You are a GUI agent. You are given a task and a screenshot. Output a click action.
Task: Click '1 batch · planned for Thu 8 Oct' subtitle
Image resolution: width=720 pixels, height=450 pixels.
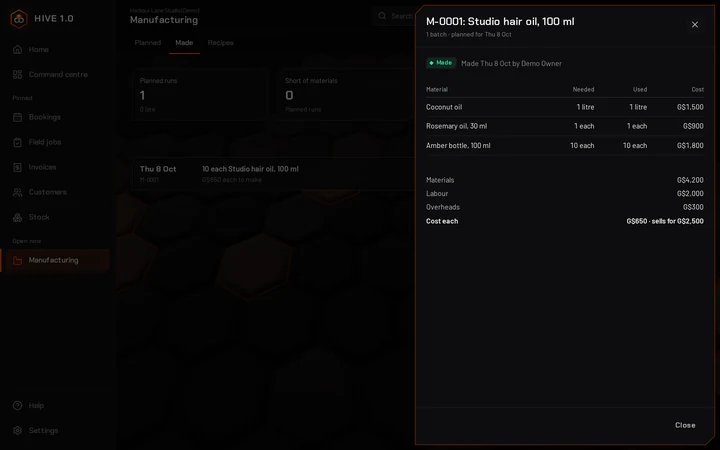click(x=468, y=34)
